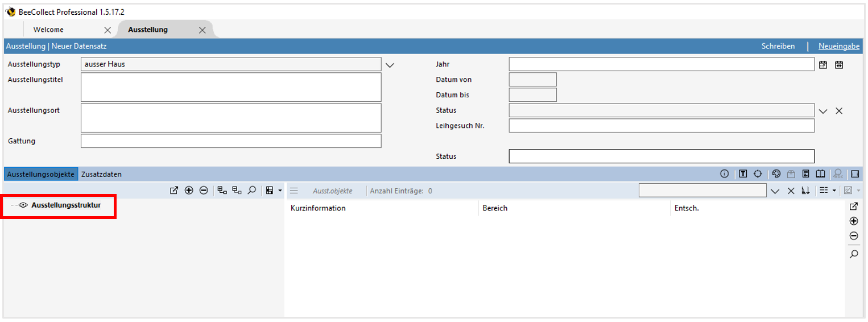
Task: Switch to the Zusatzdaten tab
Action: click(101, 174)
